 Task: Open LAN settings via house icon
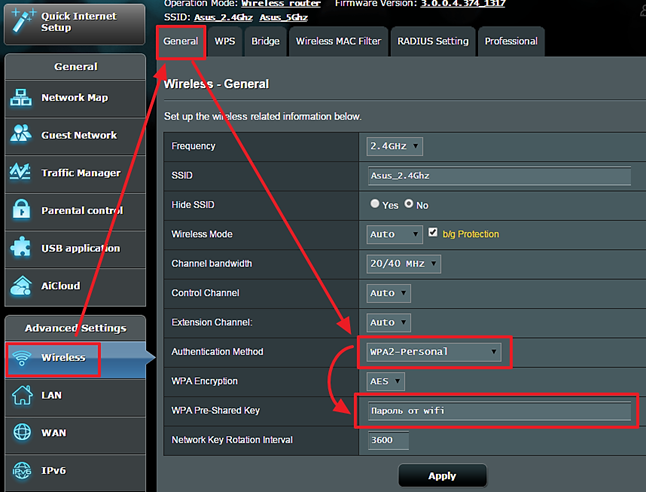coord(22,396)
